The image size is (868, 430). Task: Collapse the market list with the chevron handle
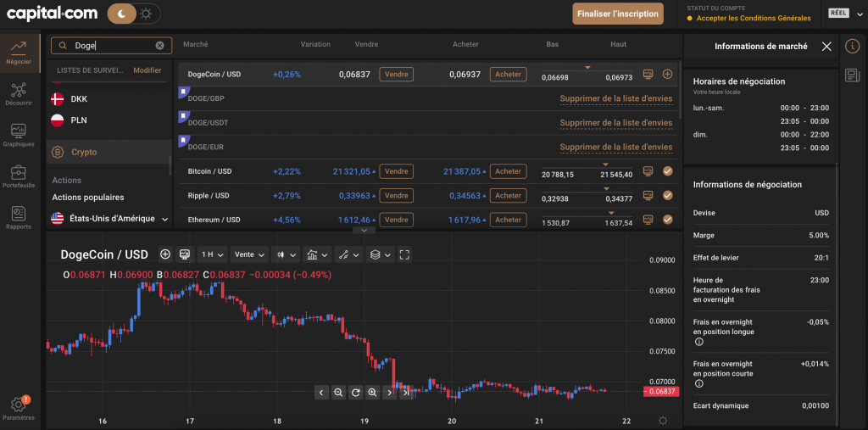click(x=364, y=230)
